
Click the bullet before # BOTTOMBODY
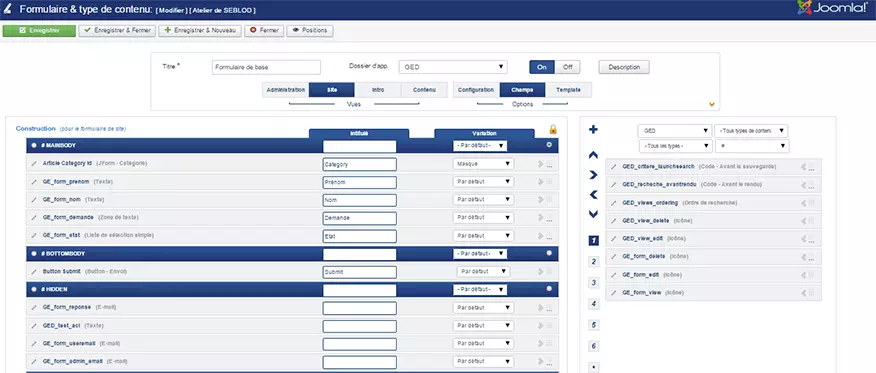[x=34, y=254]
